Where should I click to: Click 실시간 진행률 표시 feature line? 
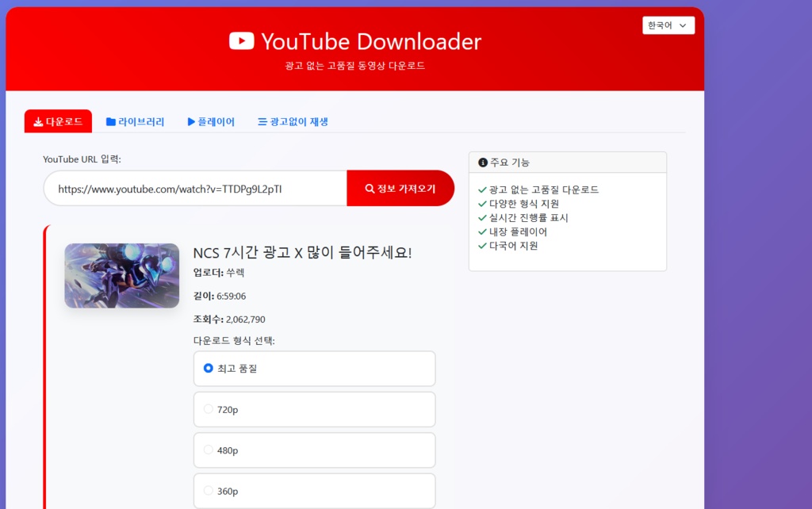coord(523,218)
